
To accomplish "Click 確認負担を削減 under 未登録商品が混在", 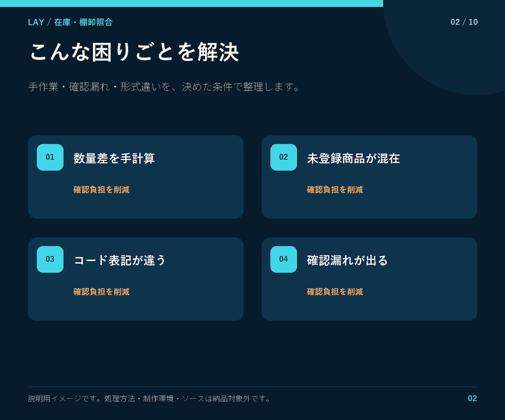I will pyautogui.click(x=335, y=190).
